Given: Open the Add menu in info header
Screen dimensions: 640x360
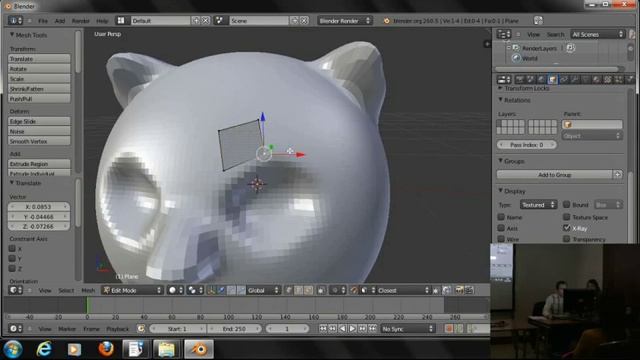Looking at the screenshot, I should 60,21.
